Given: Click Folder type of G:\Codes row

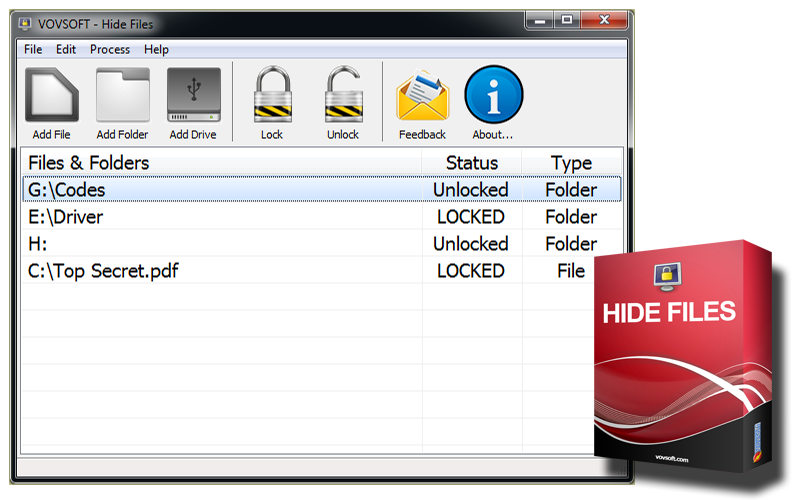Looking at the screenshot, I should (571, 190).
